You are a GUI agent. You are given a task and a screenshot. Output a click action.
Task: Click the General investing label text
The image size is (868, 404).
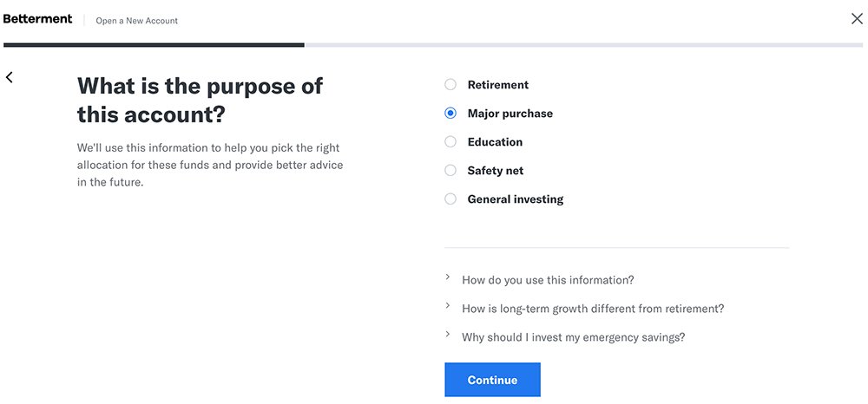516,199
